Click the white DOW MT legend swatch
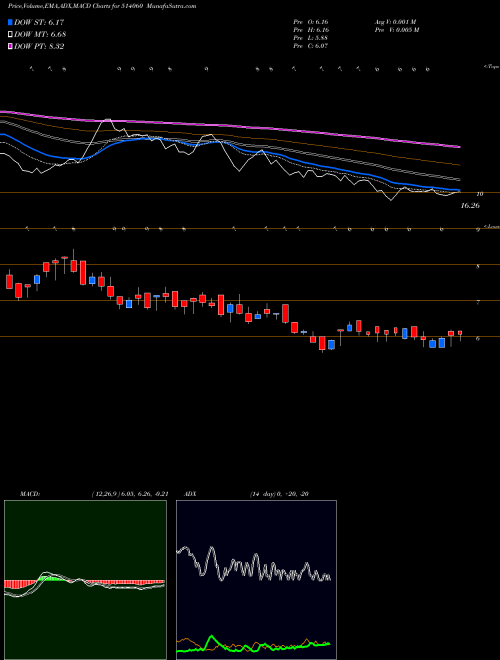Image resolution: width=500 pixels, height=660 pixels. point(10,35)
